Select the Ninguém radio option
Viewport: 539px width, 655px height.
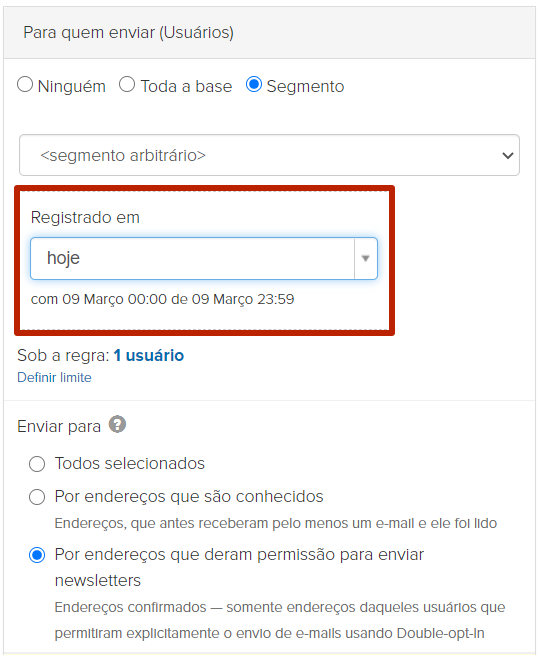point(25,84)
